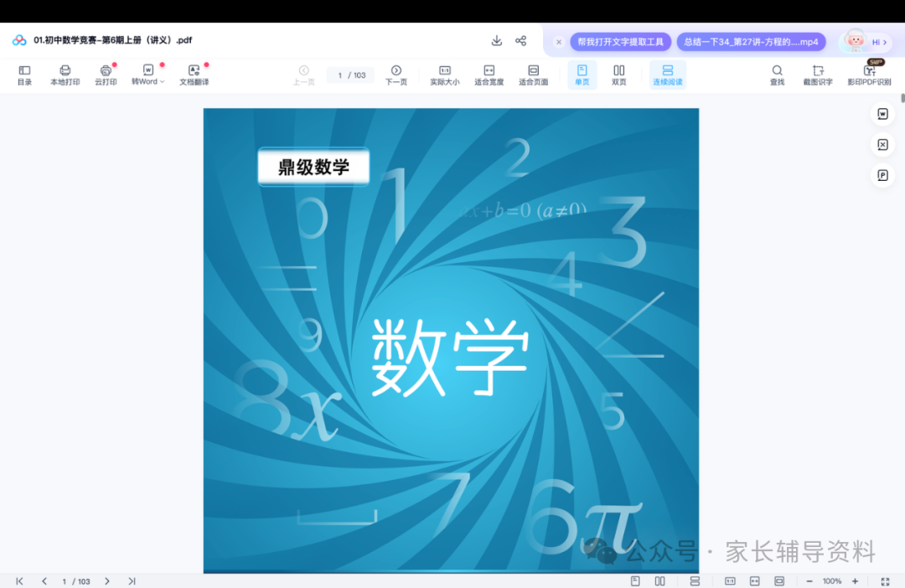Click the 100% zoom level value

pyautogui.click(x=832, y=581)
